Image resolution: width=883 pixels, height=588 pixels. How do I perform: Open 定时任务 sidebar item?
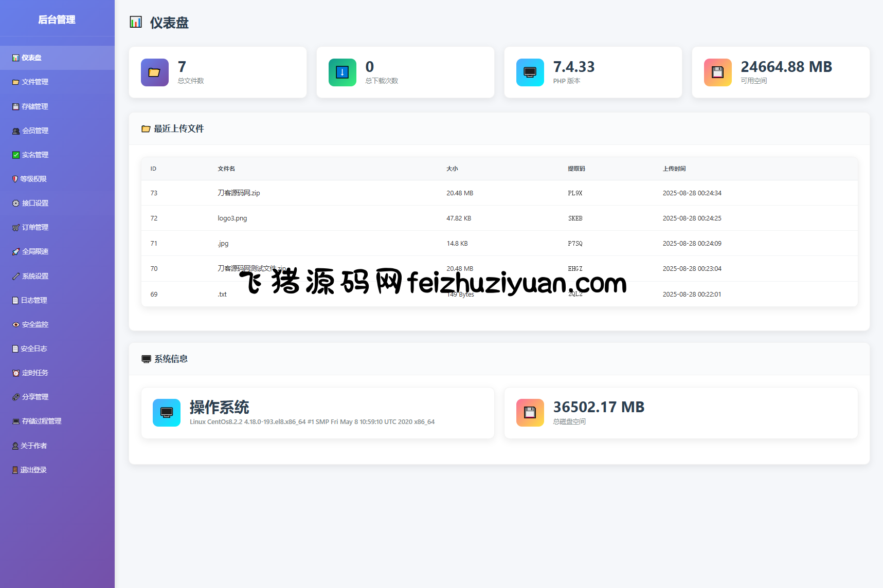35,373
